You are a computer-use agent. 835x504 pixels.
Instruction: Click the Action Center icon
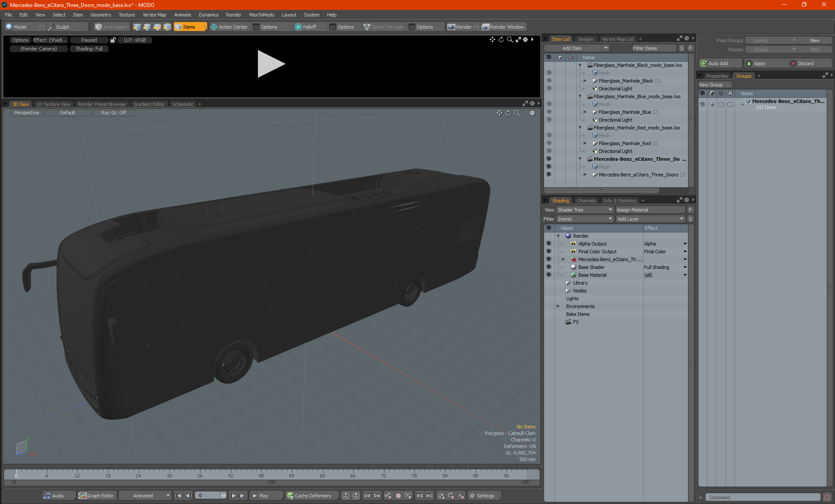click(x=214, y=27)
